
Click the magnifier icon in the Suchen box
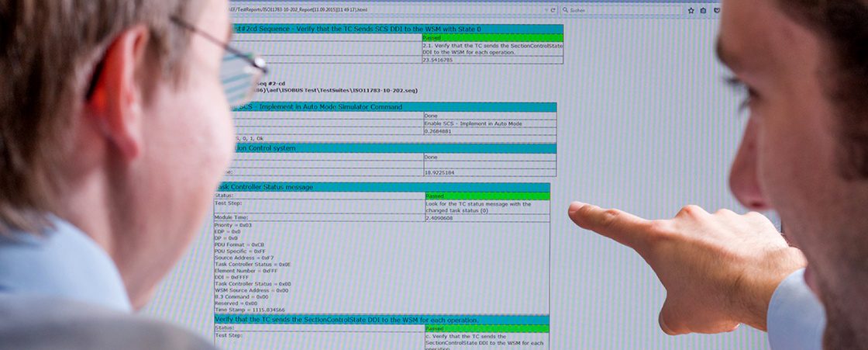point(565,10)
